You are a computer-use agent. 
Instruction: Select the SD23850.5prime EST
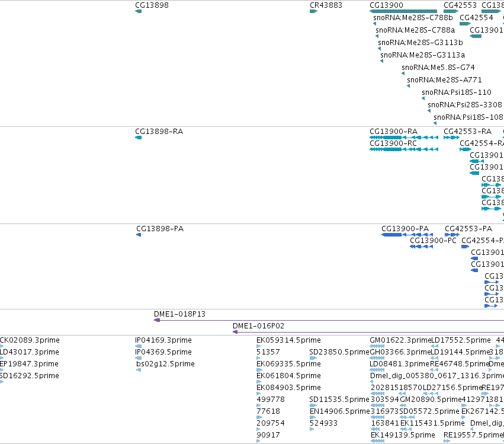(339, 352)
